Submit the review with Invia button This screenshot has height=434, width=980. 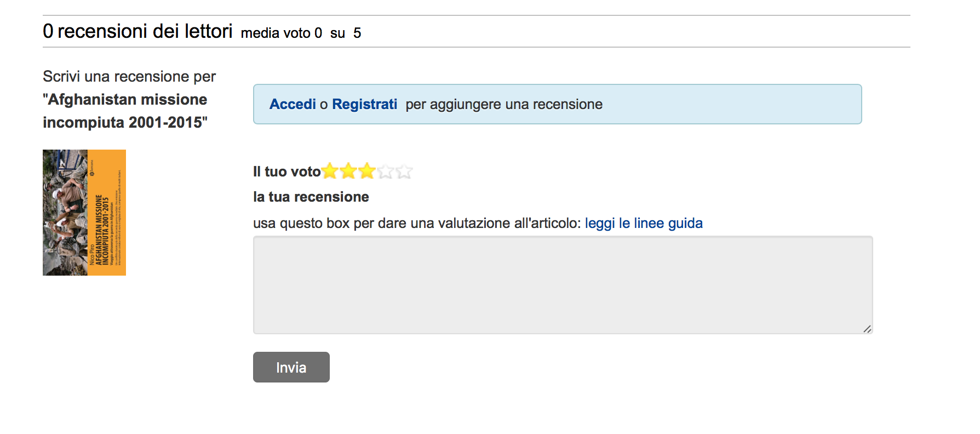coord(291,367)
